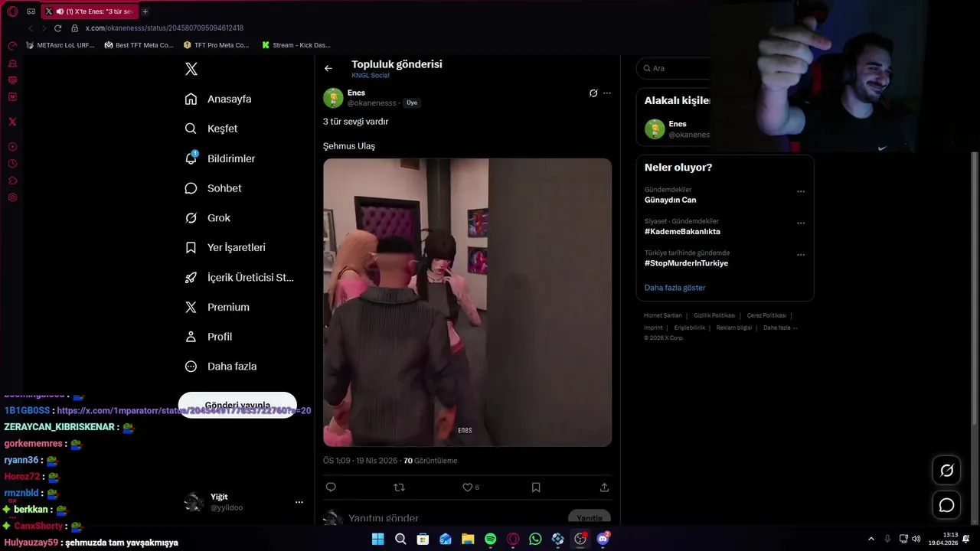Screen dimensions: 980x551
Task: Open the Anasayfa home icon in X sidebar
Action: 191,99
